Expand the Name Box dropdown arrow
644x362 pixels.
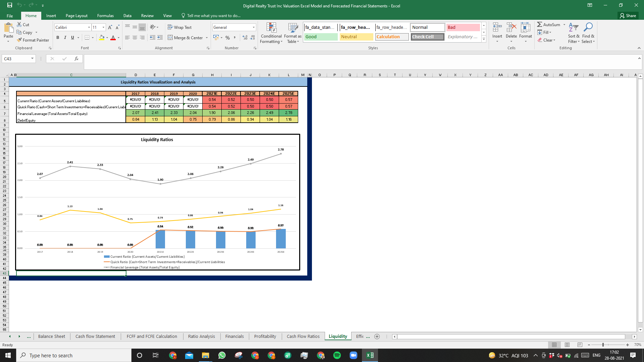coord(32,59)
